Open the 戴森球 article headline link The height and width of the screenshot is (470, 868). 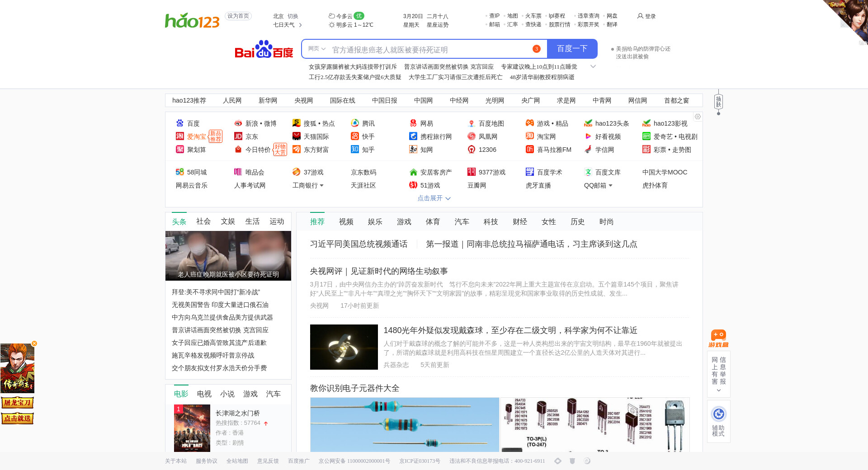510,330
